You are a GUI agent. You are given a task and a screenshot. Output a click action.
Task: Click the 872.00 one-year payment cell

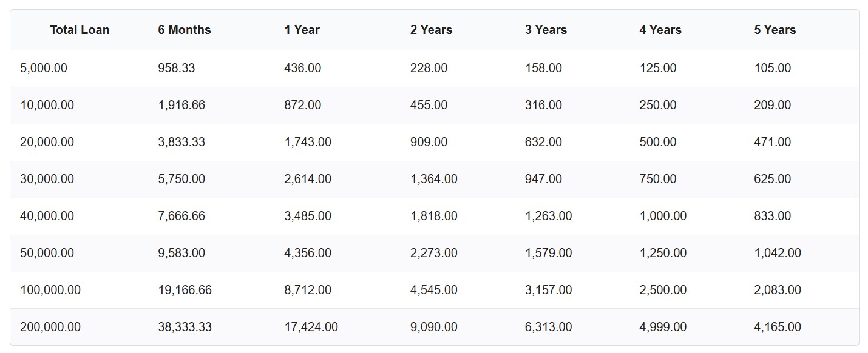302,105
